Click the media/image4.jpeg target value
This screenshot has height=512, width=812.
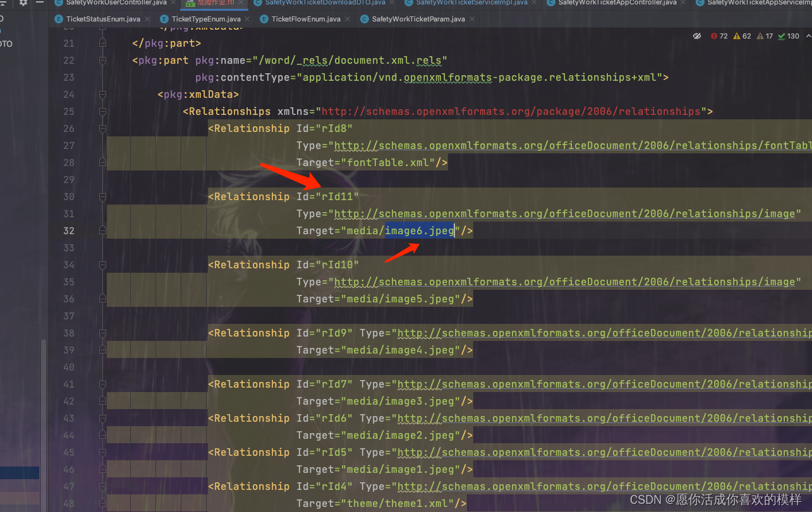(401, 350)
